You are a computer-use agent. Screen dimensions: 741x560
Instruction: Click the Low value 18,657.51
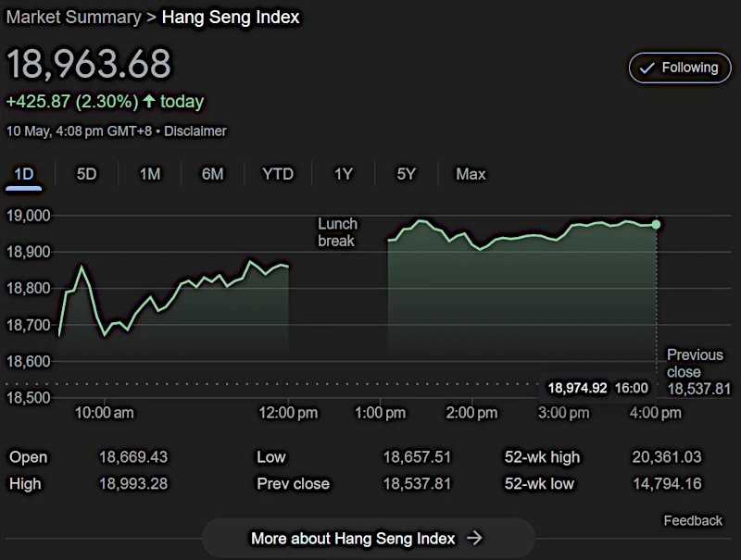[x=417, y=457]
